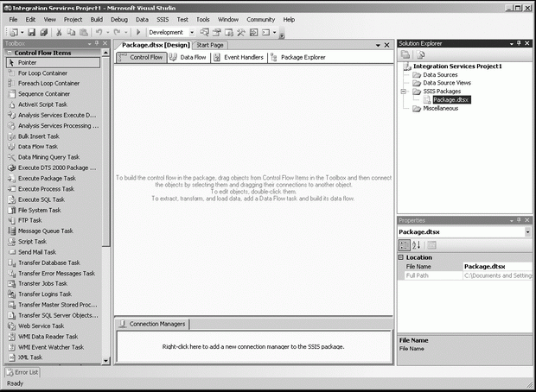Click the Start Debugging play icon

(x=138, y=33)
